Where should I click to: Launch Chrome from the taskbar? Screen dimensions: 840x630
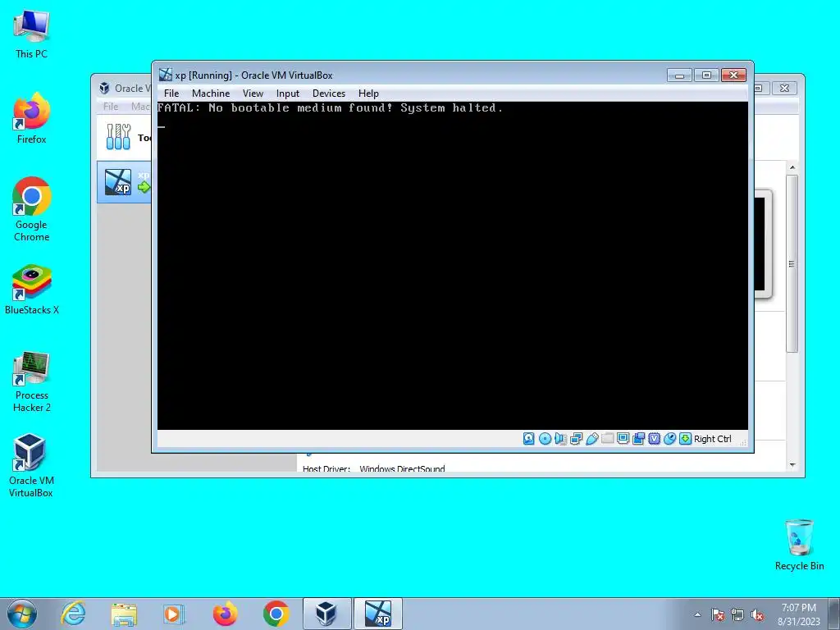(276, 614)
